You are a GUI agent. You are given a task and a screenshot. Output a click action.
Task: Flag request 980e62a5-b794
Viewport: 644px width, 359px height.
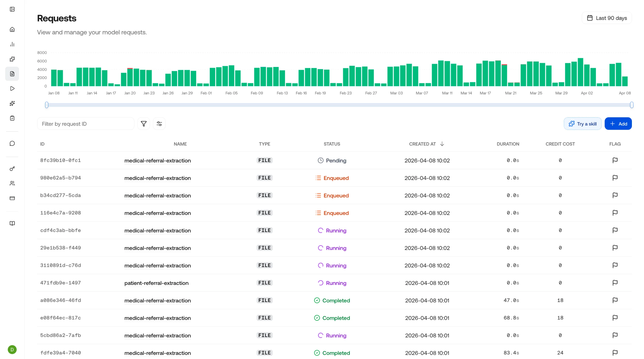[615, 178]
